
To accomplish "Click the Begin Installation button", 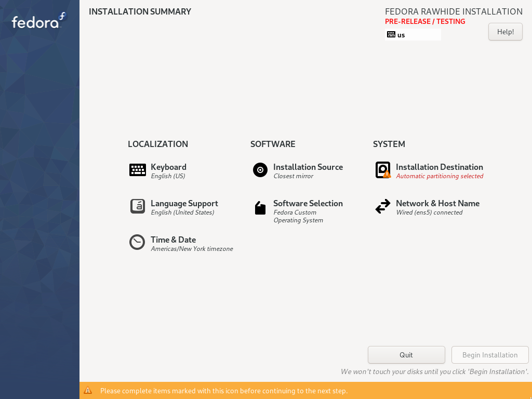I will coord(490,355).
